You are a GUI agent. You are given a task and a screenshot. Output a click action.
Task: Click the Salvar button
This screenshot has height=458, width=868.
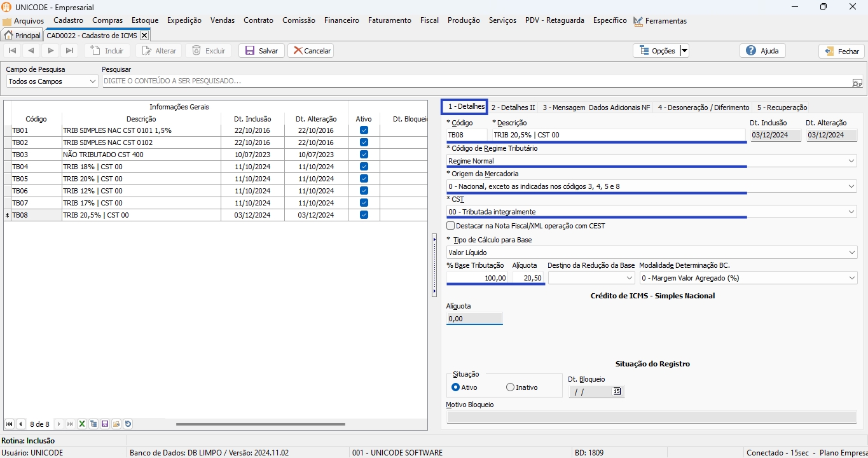(x=261, y=51)
